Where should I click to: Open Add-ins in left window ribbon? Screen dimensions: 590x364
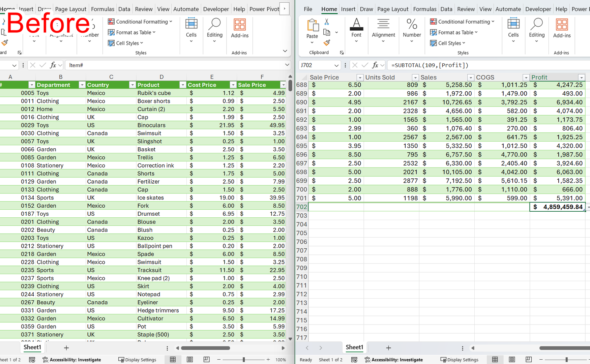point(240,29)
